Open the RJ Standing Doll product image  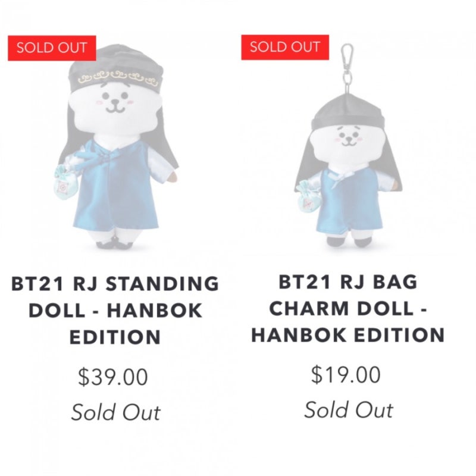pos(117,146)
